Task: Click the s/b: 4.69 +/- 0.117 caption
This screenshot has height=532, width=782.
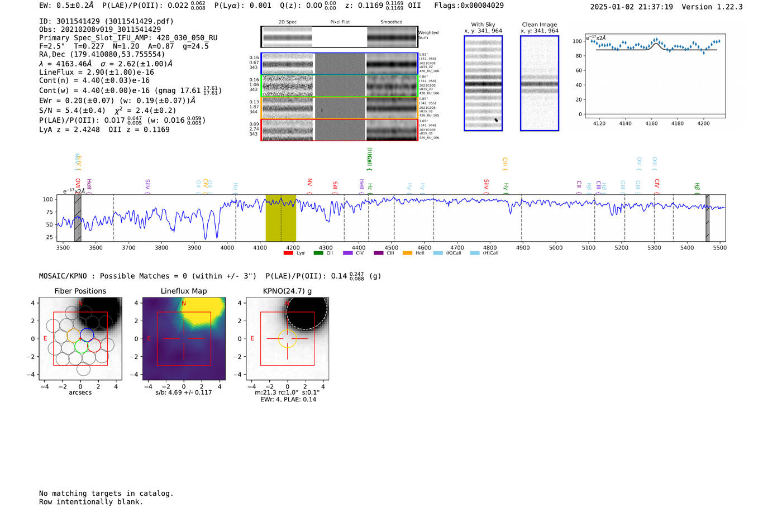Action: [184, 392]
